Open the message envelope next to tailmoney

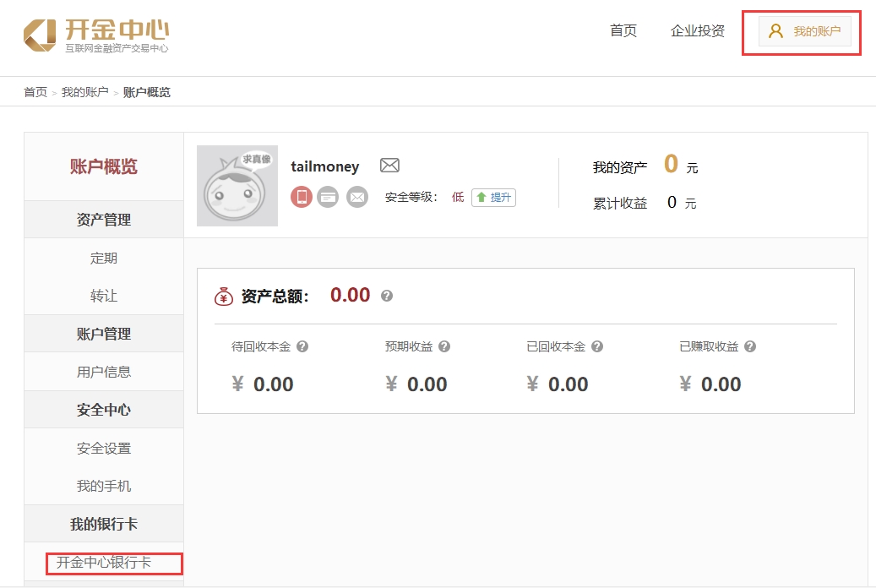[389, 166]
